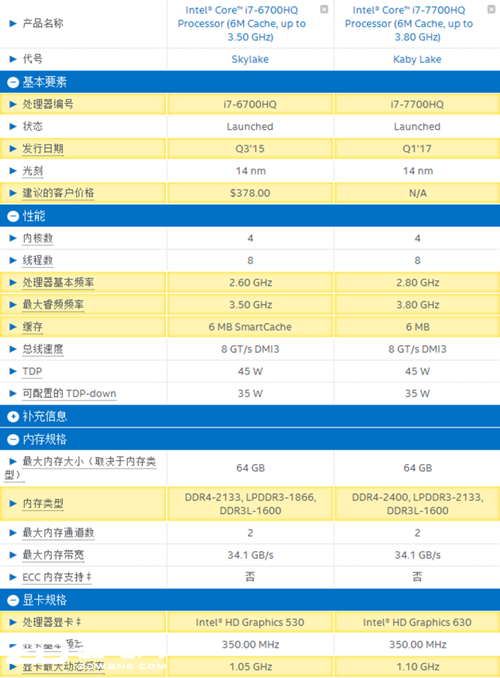Screen dimensions: 500x678
Task: Click the arrow beside 建议的客户价格
Action: (13, 193)
